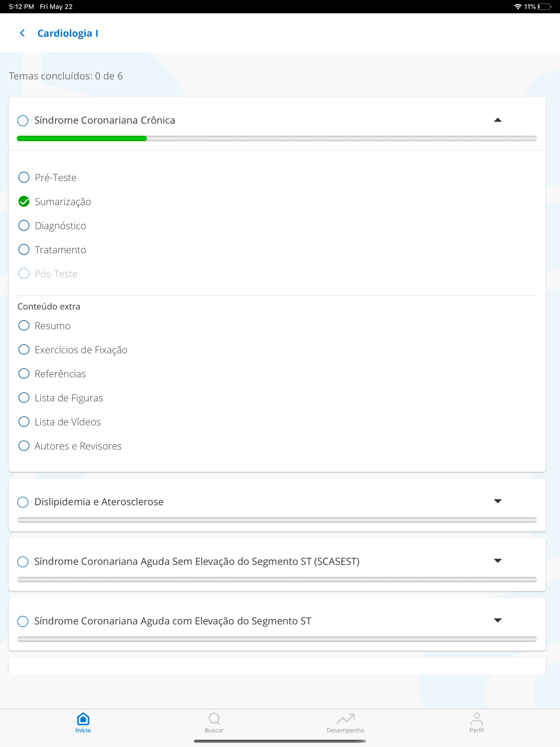Tap the green Sumarização checkmark icon
Image resolution: width=560 pixels, height=747 pixels.
coord(24,202)
